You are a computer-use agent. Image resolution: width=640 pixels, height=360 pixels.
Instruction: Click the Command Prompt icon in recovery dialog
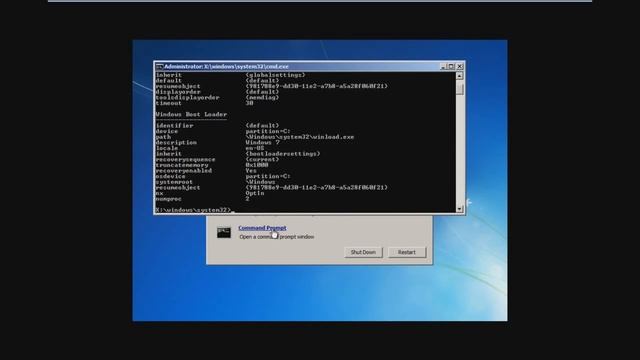click(x=224, y=233)
